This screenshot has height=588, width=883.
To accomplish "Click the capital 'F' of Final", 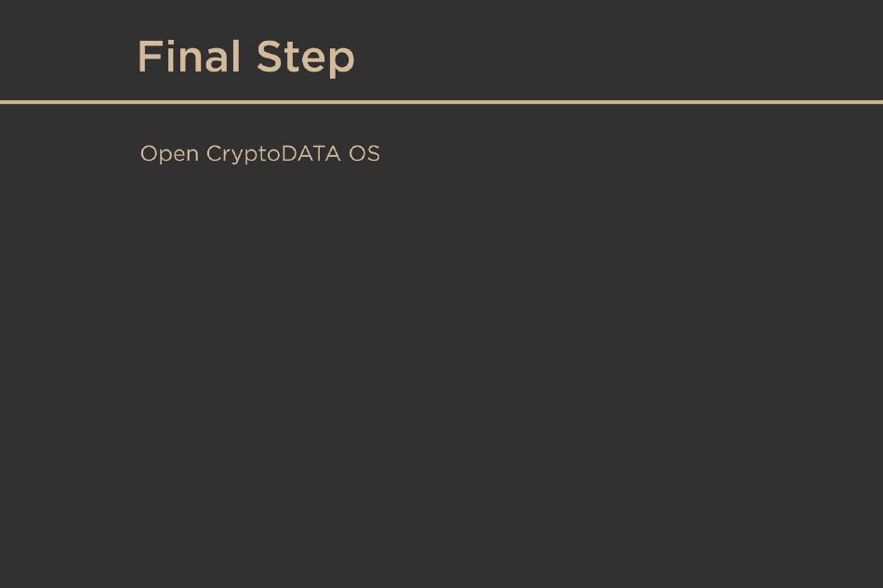I will [150, 56].
